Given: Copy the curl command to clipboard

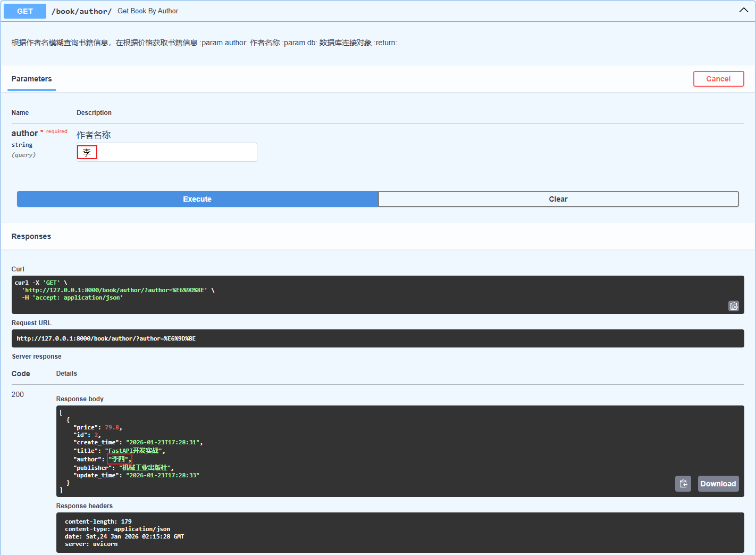Looking at the screenshot, I should pos(734,305).
